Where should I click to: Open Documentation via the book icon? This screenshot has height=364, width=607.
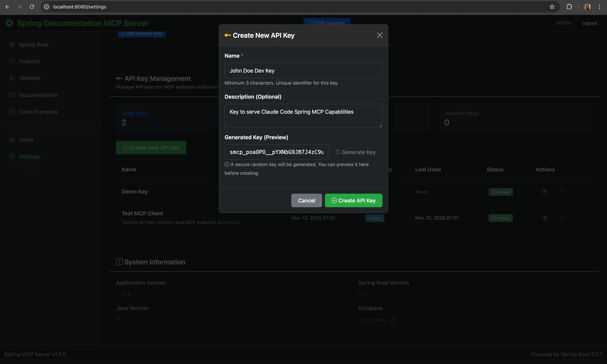click(12, 95)
